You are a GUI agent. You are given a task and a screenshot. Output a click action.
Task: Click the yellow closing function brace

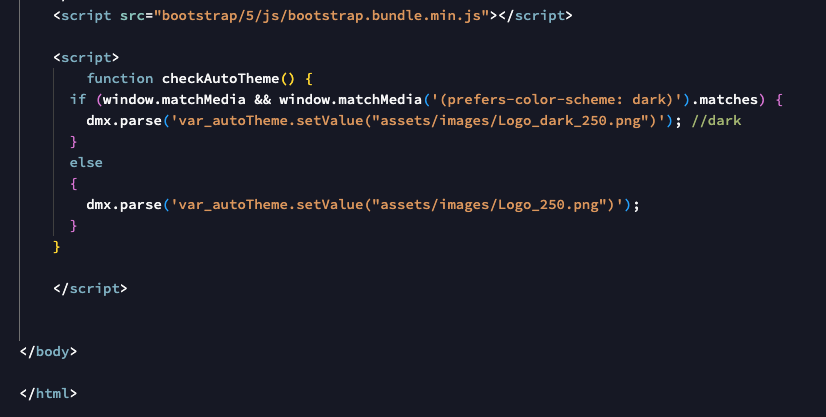(x=56, y=247)
